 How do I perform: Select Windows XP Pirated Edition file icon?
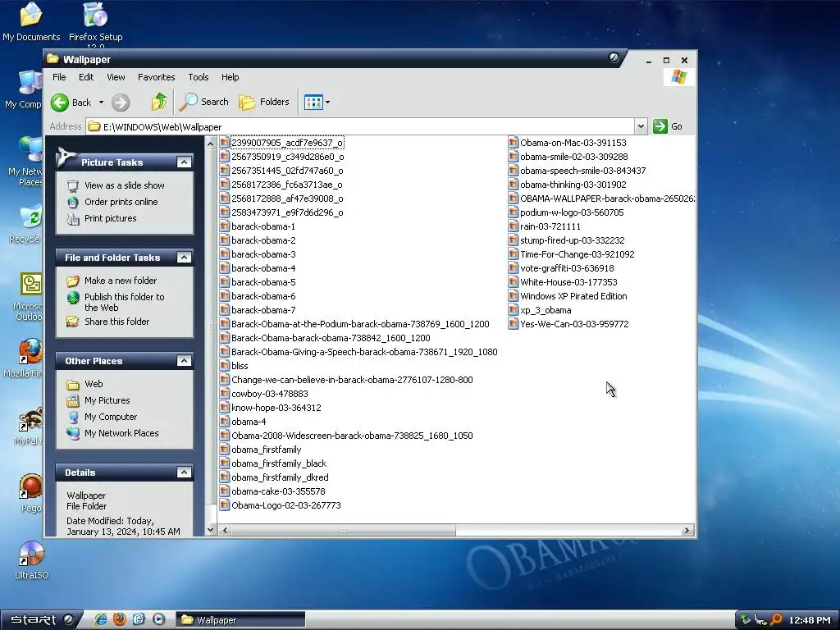point(514,296)
